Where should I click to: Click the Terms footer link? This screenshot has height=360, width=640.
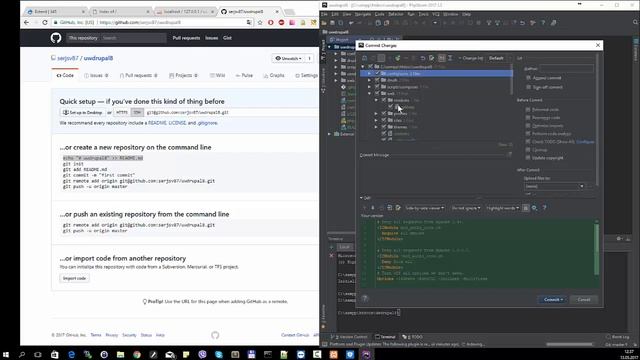tap(96, 335)
